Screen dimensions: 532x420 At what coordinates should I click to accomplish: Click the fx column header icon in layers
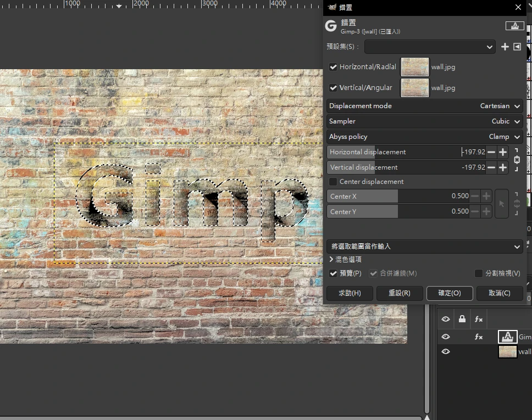[x=479, y=319]
